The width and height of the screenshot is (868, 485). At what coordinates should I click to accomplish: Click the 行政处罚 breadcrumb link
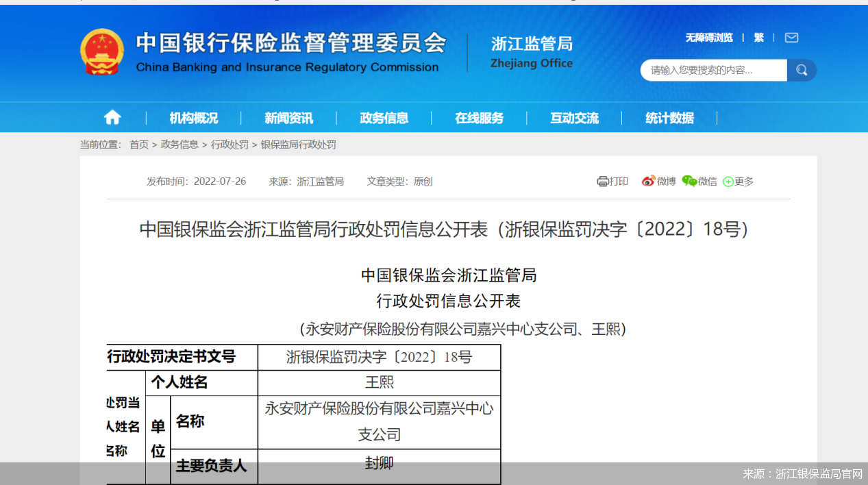230,145
